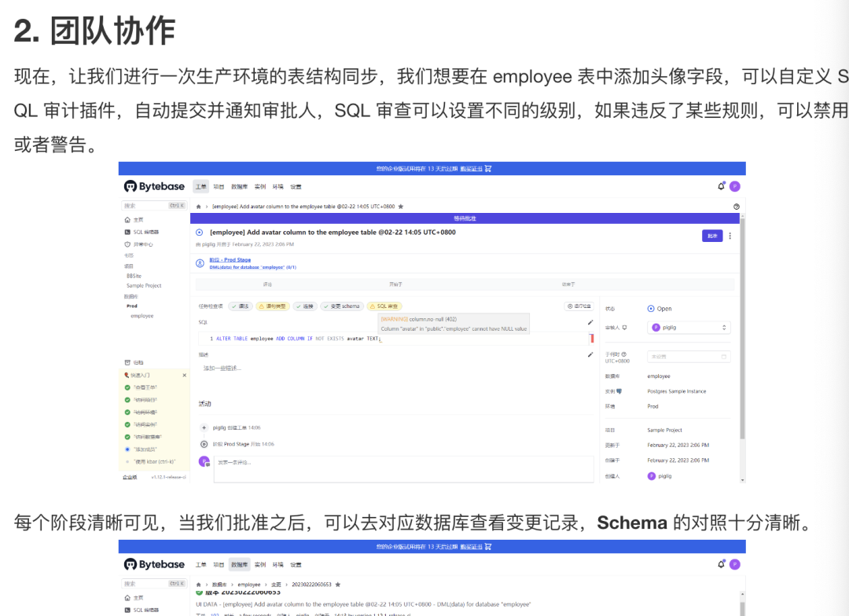
Task: Select the 设置 tab in the upper screenshot
Action: coord(296,186)
